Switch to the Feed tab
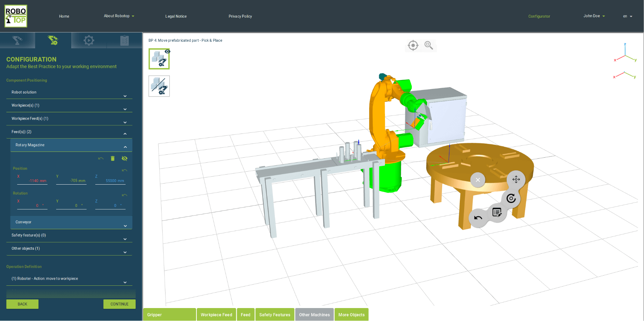The height and width of the screenshot is (321, 644). [x=246, y=315]
